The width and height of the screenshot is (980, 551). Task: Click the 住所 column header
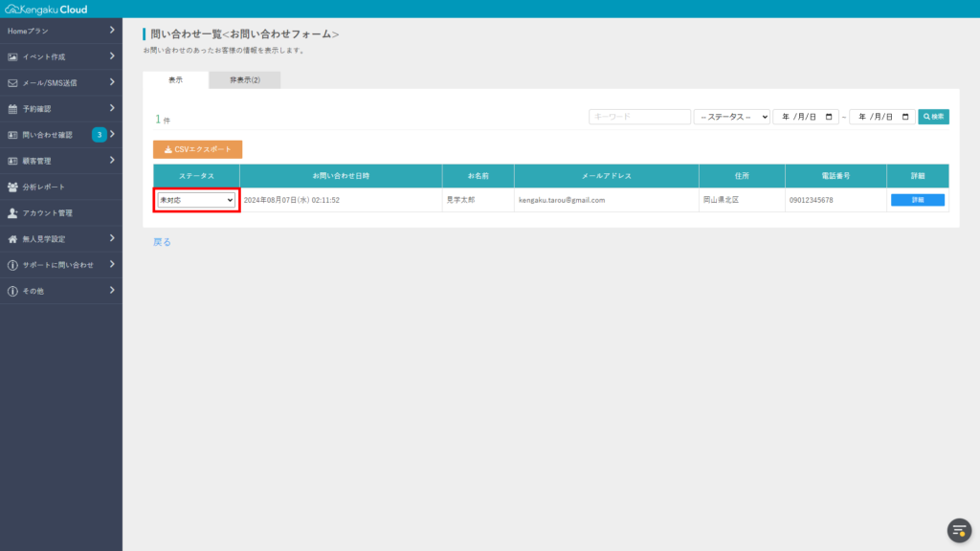tap(742, 176)
